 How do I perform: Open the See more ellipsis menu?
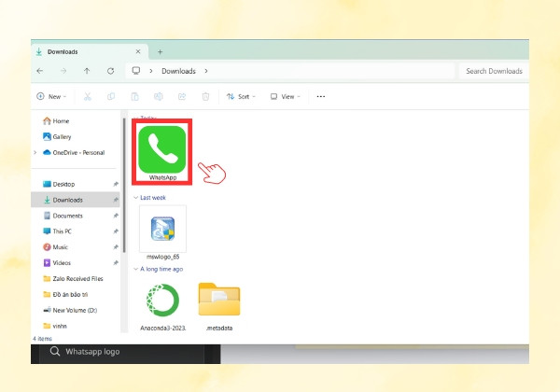click(x=321, y=96)
